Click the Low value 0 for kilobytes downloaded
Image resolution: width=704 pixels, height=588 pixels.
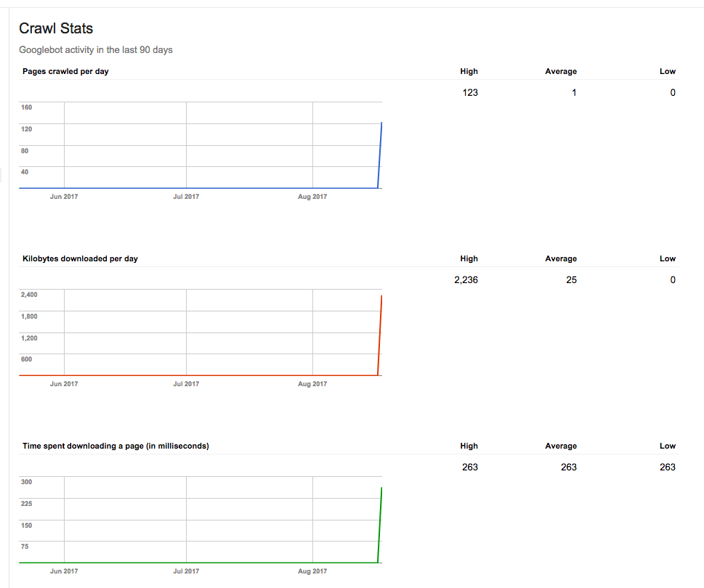(673, 280)
